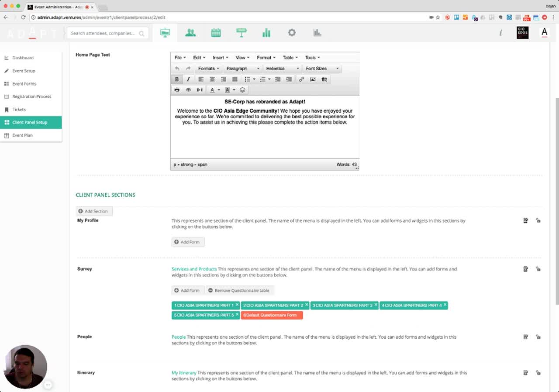
Task: Toggle the lock for People section
Action: [x=538, y=337]
